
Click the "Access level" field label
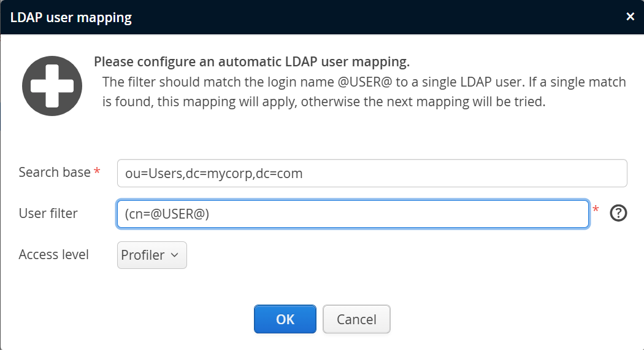point(54,254)
